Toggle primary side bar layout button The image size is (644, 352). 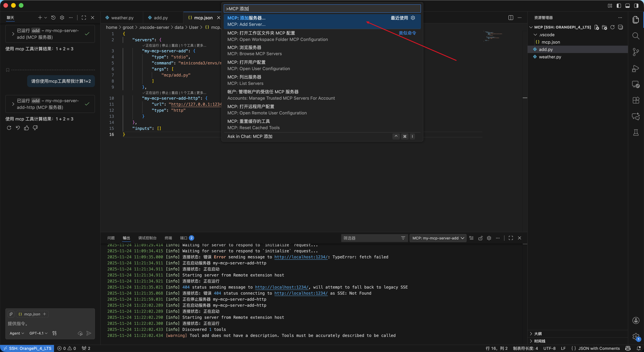click(619, 6)
